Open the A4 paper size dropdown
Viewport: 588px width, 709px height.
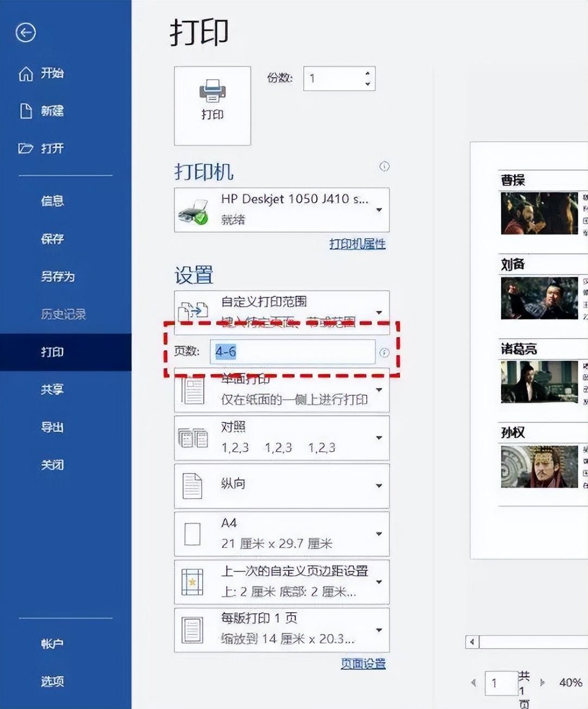pyautogui.click(x=282, y=534)
